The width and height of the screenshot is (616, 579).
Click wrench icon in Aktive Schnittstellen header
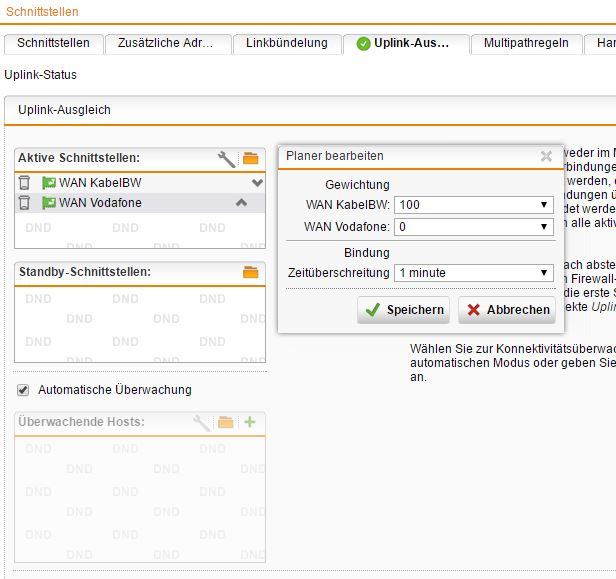[x=227, y=158]
